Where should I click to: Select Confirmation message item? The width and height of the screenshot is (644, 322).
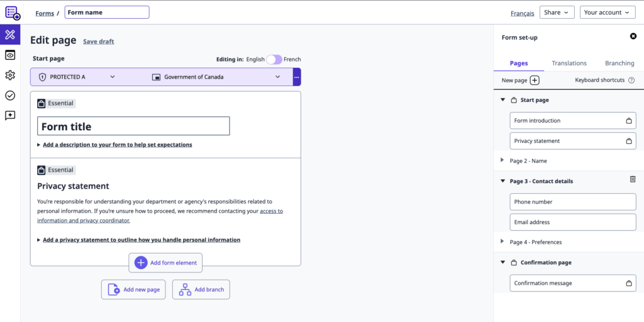pyautogui.click(x=573, y=283)
